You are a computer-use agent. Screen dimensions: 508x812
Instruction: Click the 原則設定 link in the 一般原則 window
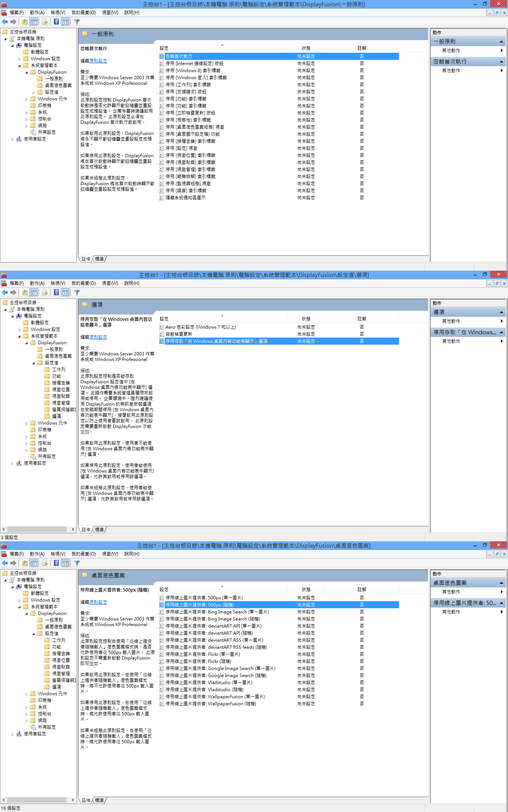[98, 61]
